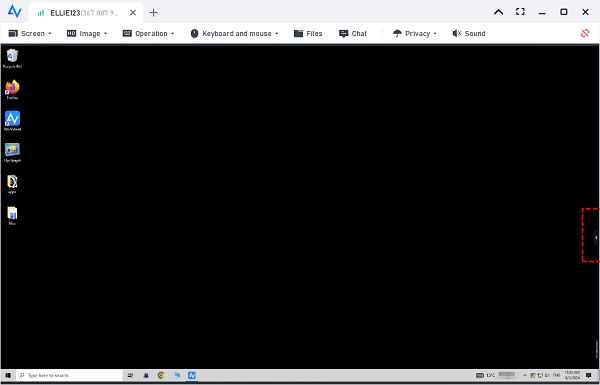
Task: Click the remote Windows Start button
Action: (8, 375)
